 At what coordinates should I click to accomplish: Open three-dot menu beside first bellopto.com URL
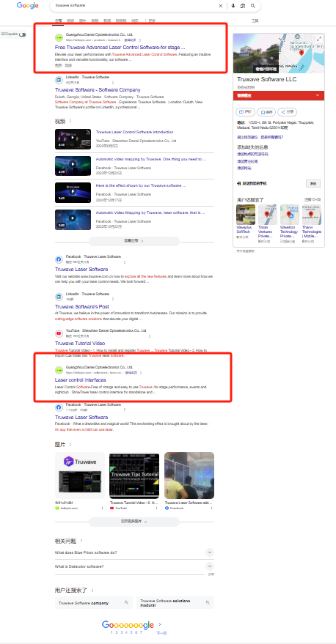[x=140, y=40]
